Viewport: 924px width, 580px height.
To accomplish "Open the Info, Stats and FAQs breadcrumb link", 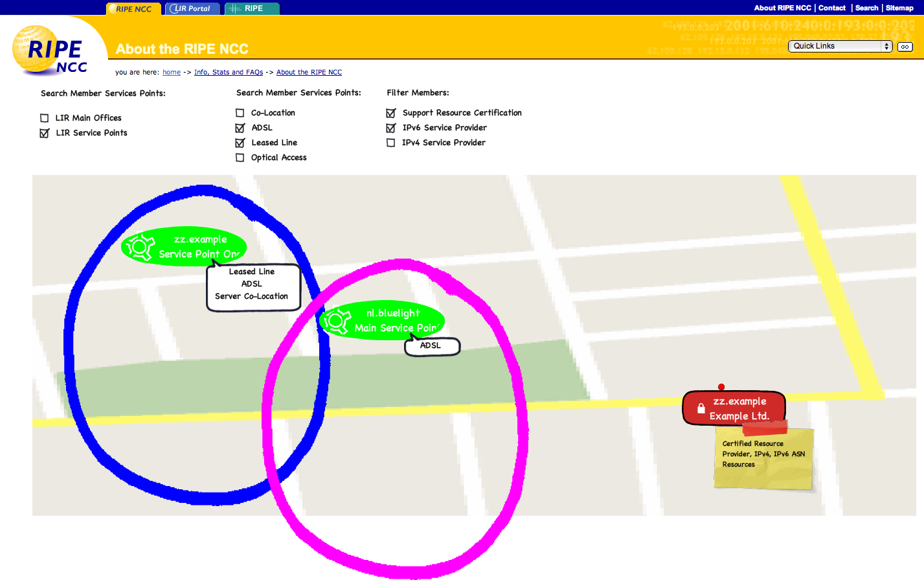I will 228,72.
